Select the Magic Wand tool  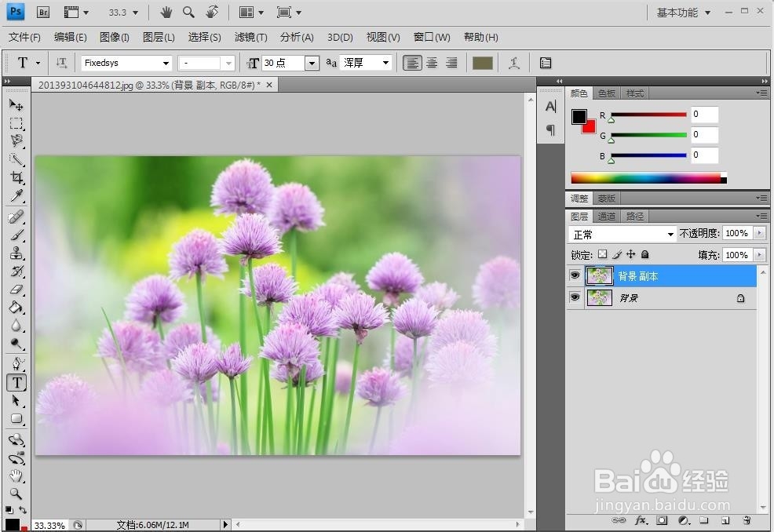point(16,159)
